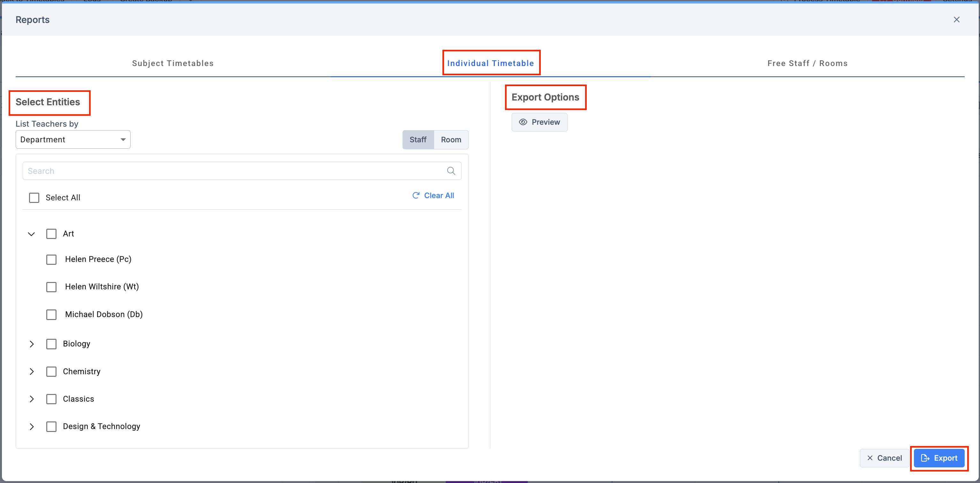Expand the Chemistry department
This screenshot has height=483, width=980.
point(32,372)
